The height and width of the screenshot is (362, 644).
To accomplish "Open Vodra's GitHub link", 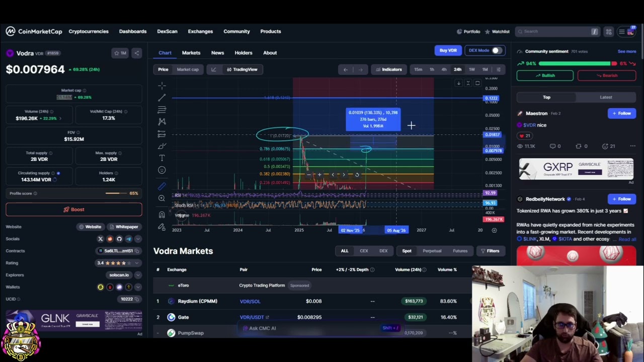I will tap(119, 239).
